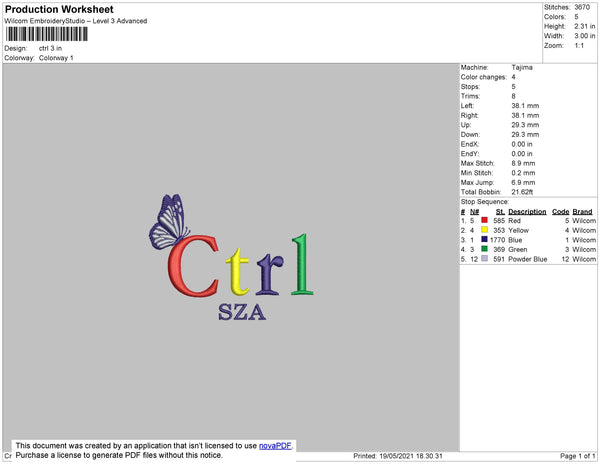Screen dimensions: 600x464
Task: Click the Color changes value 4
Action: point(514,77)
